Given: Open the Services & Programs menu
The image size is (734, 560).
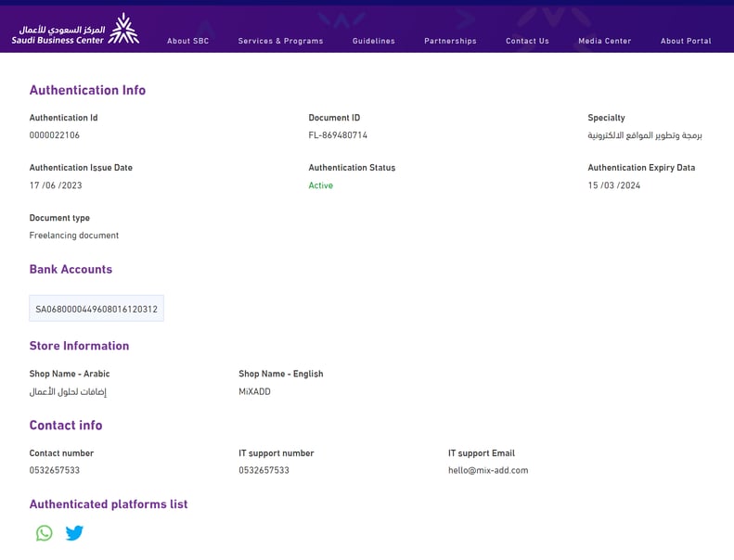Looking at the screenshot, I should (280, 41).
